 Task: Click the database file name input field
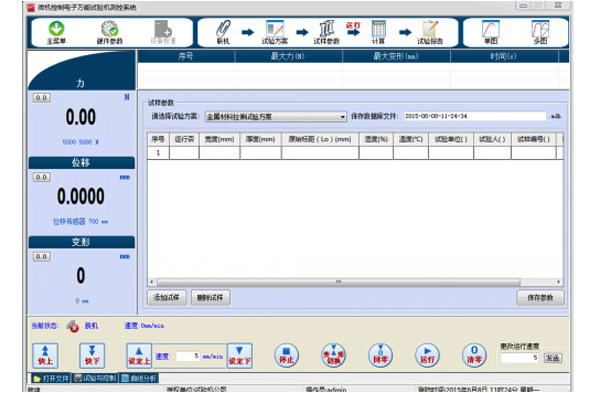tap(475, 116)
